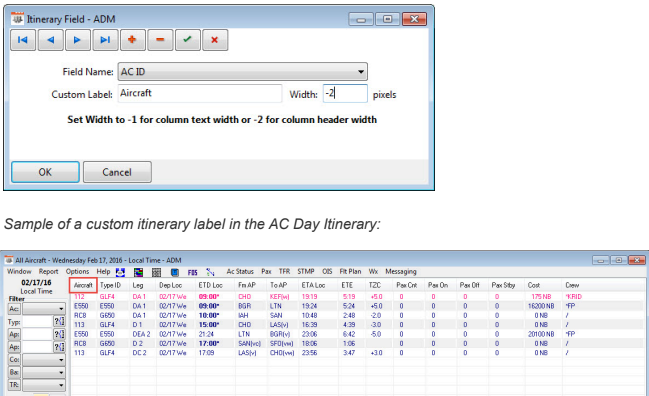649x396 pixels.
Task: Open the TFR menu item
Action: 284,271
